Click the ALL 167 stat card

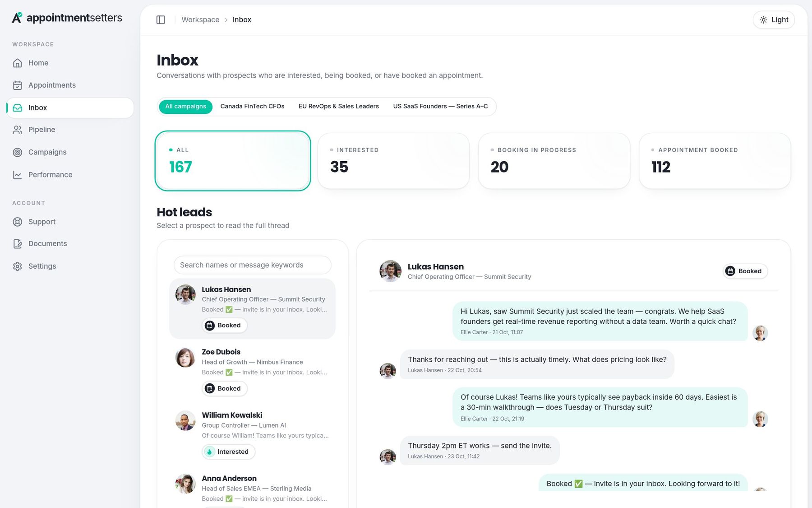pyautogui.click(x=233, y=161)
